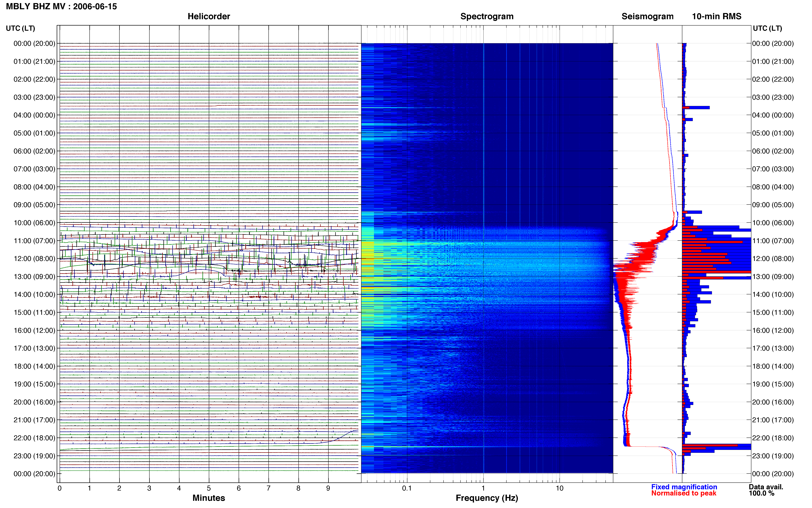
Task: Click the 100.0 % data availability value
Action: [761, 493]
